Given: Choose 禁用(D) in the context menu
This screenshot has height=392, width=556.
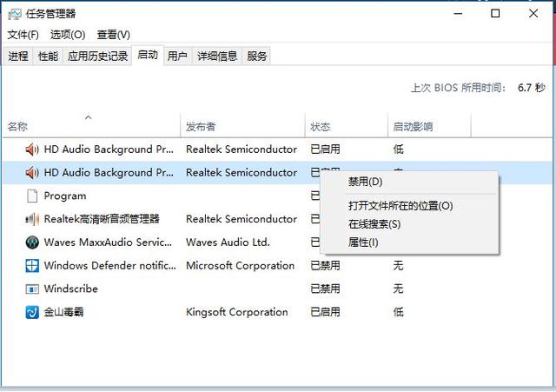Looking at the screenshot, I should point(409,182).
